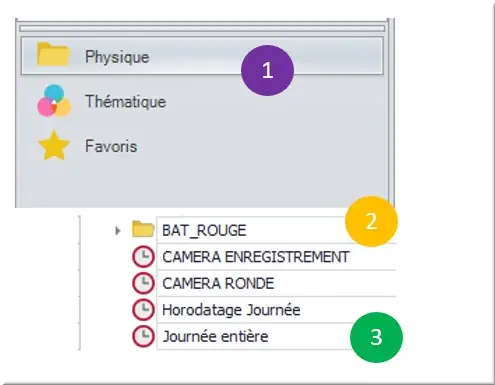Select the BAT_ROUGE folder row
The height and width of the screenshot is (385, 495).
pyautogui.click(x=276, y=230)
